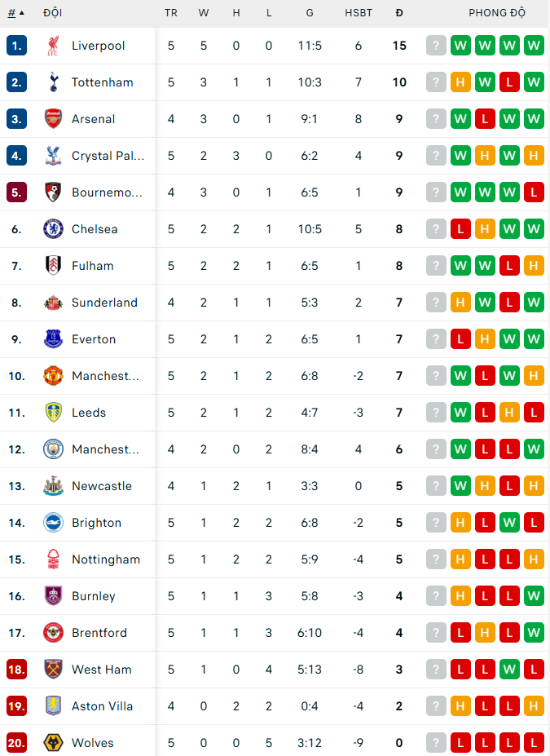The height and width of the screenshot is (756, 550).
Task: Click the Everton club crest
Action: coord(53,339)
